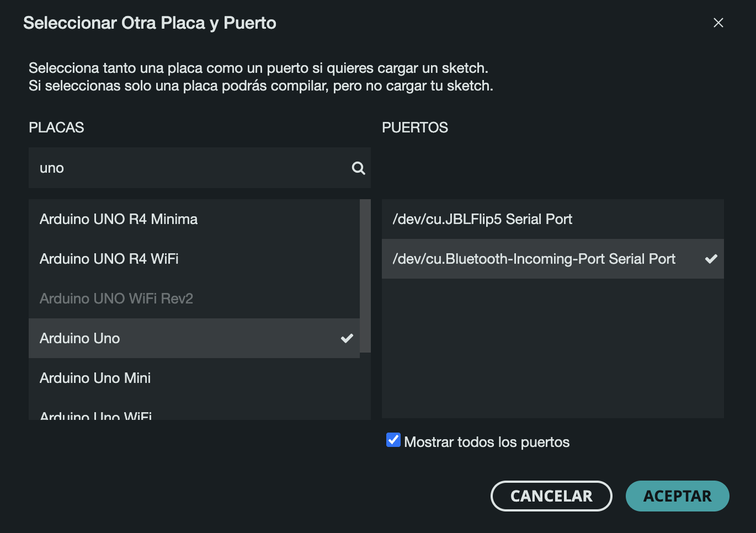Click the empty area of ports list
Screen dimensions: 756x533
point(552,348)
